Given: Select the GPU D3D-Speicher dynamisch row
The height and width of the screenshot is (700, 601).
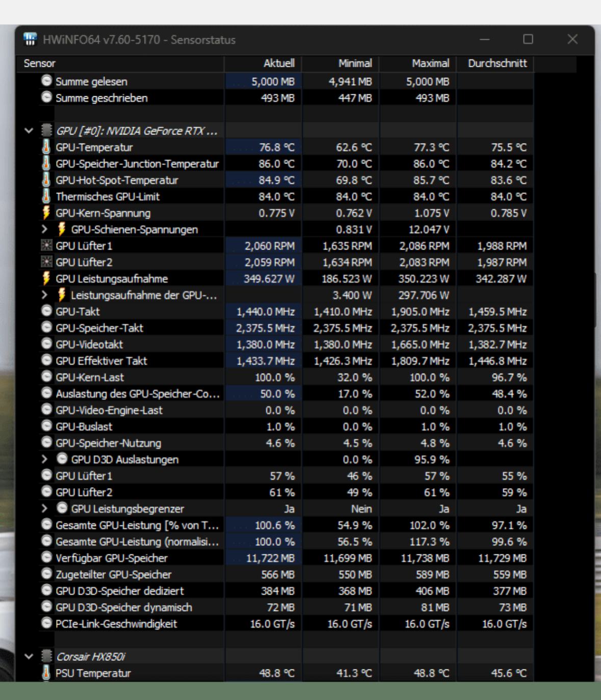Looking at the screenshot, I should (276, 607).
